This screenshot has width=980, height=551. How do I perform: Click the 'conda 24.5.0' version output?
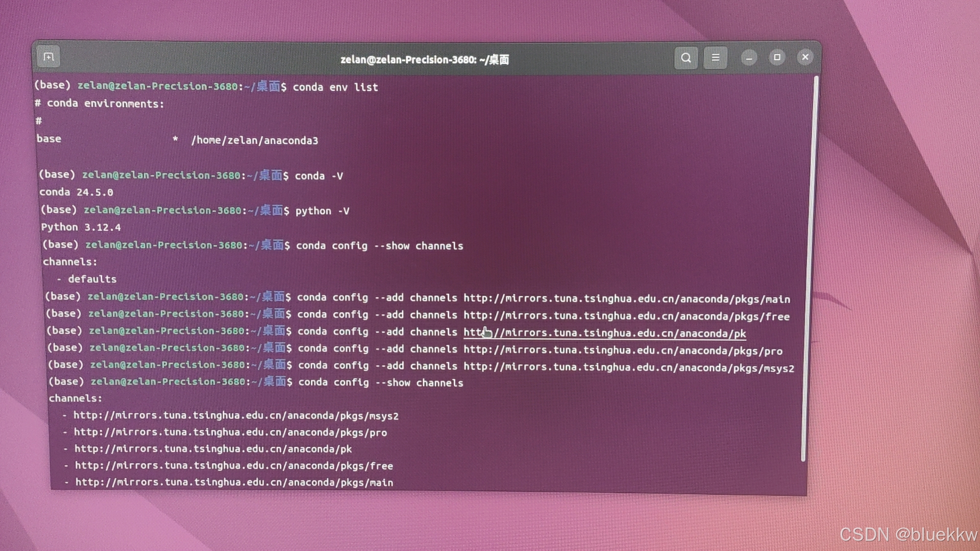tap(76, 192)
